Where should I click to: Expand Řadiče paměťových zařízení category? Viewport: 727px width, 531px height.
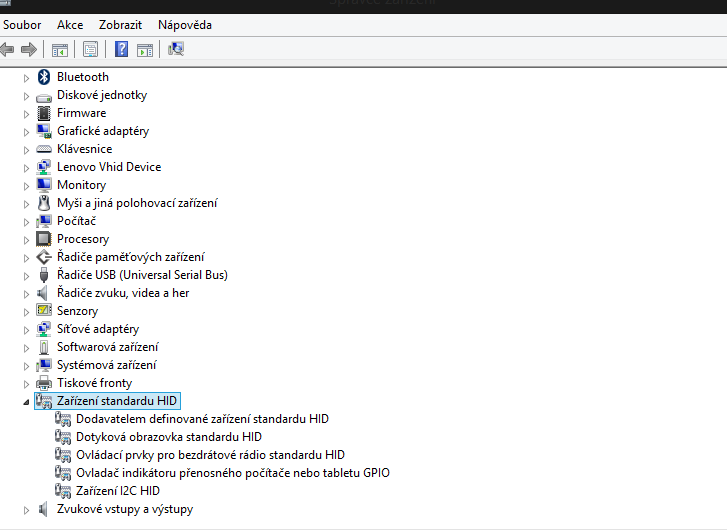26,258
